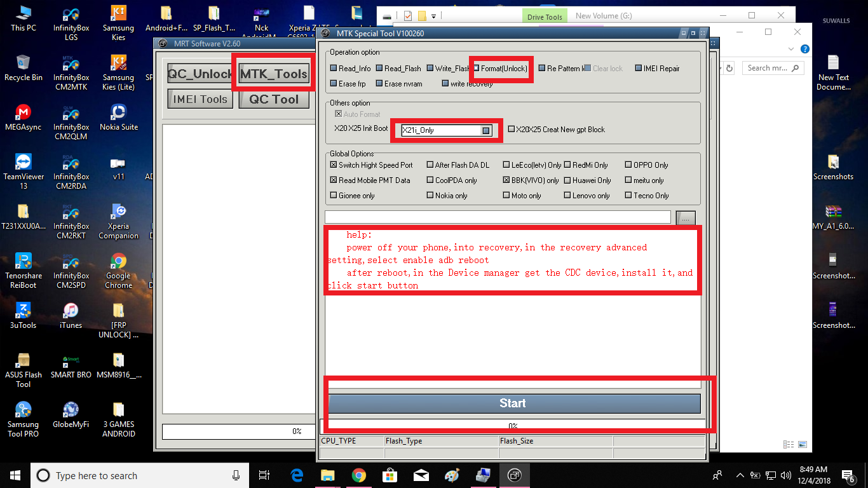868x488 pixels.
Task: Click the taskbar 'Type here to search' box
Action: [139, 475]
